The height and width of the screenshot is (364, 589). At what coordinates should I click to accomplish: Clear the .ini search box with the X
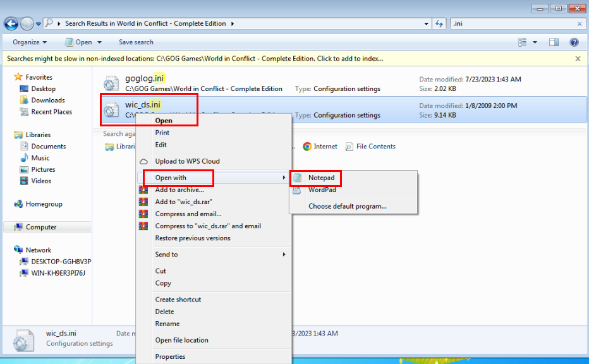pyautogui.click(x=580, y=23)
